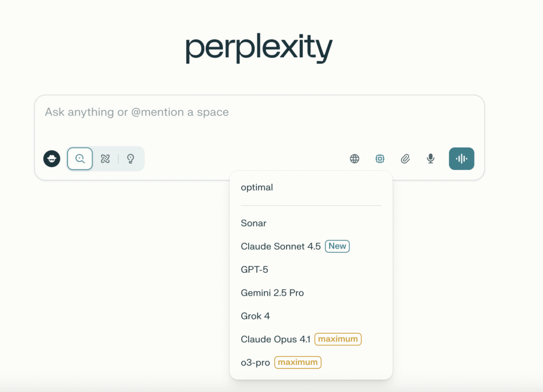Viewport: 543px width, 392px height.
Task: Click the perplexity logo
Action: coord(259,49)
